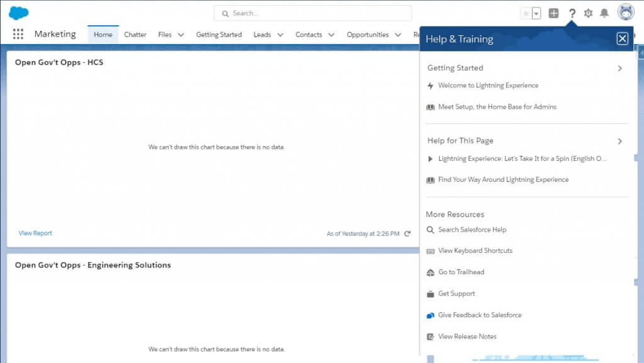Click play icon beside Lightning Experience video
The width and height of the screenshot is (644, 363).
[430, 159]
